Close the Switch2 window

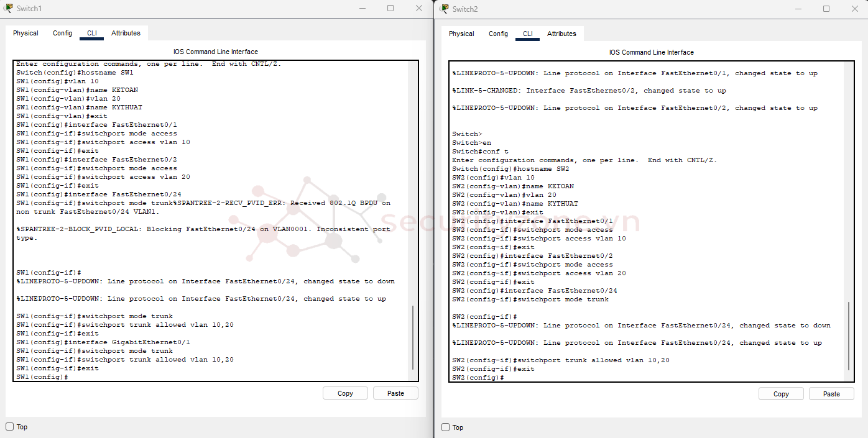point(855,9)
